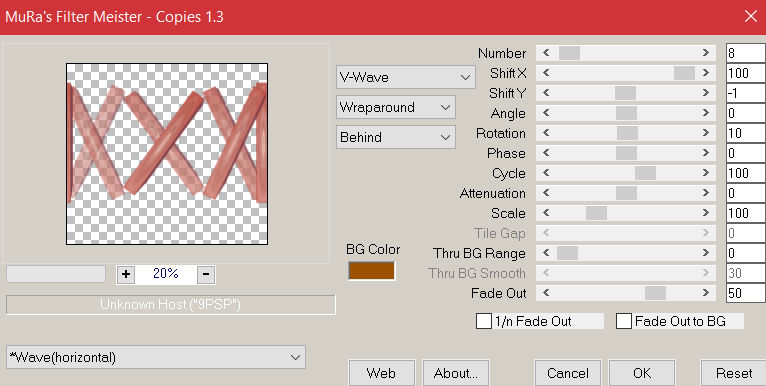This screenshot has height=386, width=766.
Task: Click the 20% zoom level text
Action: (x=166, y=274)
